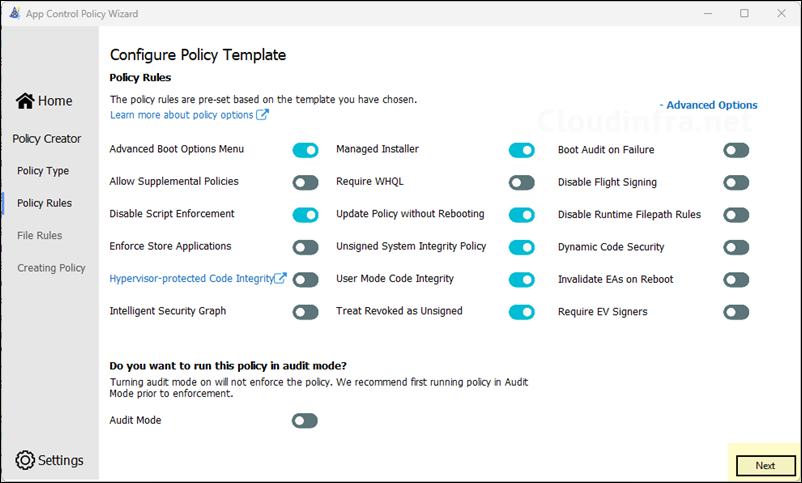Toggle Intelligent Security Graph switch

[x=305, y=312]
